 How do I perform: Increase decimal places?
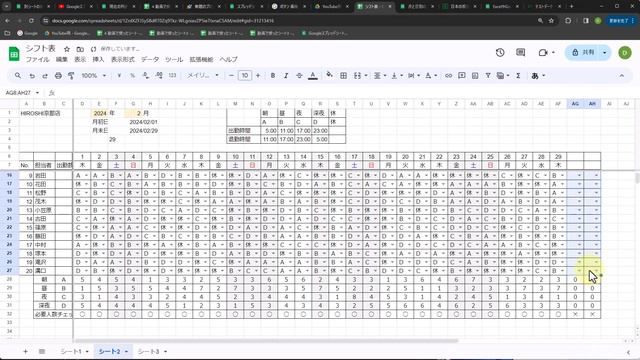159,76
